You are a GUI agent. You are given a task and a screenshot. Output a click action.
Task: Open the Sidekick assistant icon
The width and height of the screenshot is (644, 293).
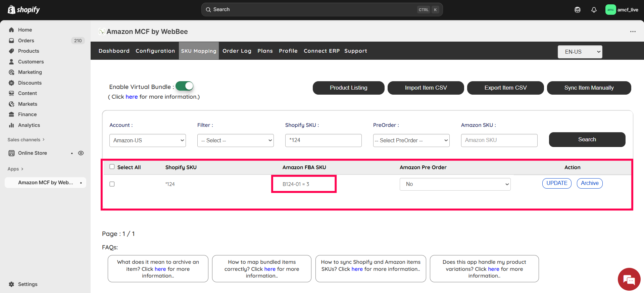[577, 10]
